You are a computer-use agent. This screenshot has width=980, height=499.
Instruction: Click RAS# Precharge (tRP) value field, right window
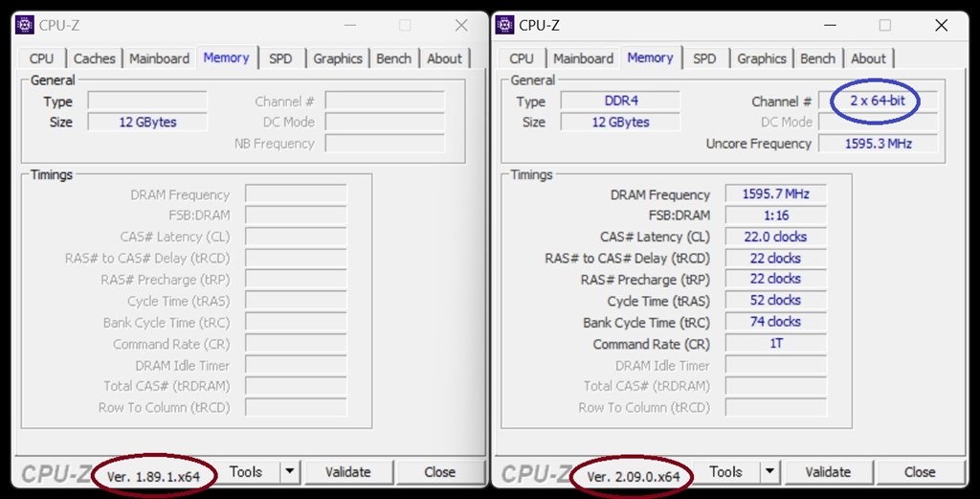point(775,279)
